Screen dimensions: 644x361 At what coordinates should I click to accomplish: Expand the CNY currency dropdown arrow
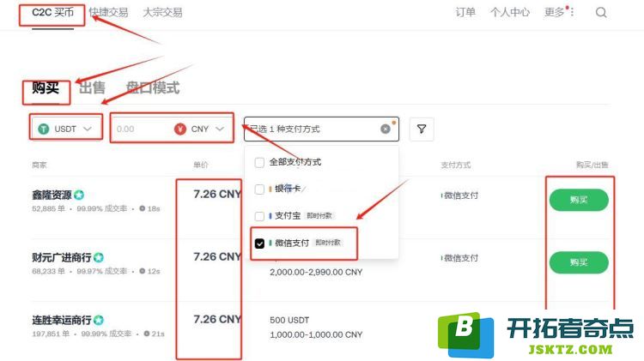(220, 129)
